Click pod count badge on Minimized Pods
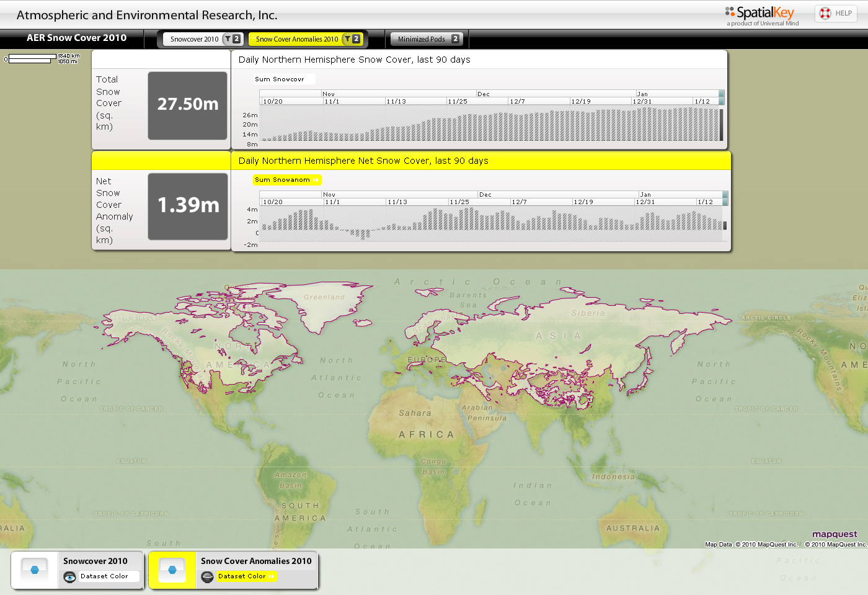Image resolution: width=868 pixels, height=595 pixels. coord(456,39)
